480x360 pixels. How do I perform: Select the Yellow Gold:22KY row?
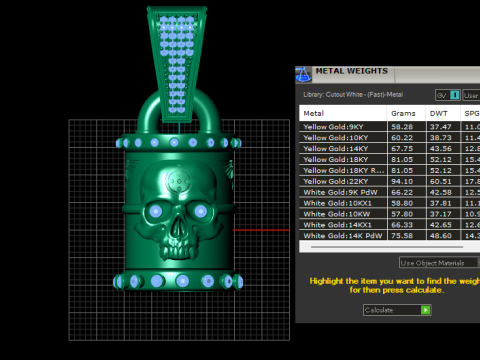[390, 181]
